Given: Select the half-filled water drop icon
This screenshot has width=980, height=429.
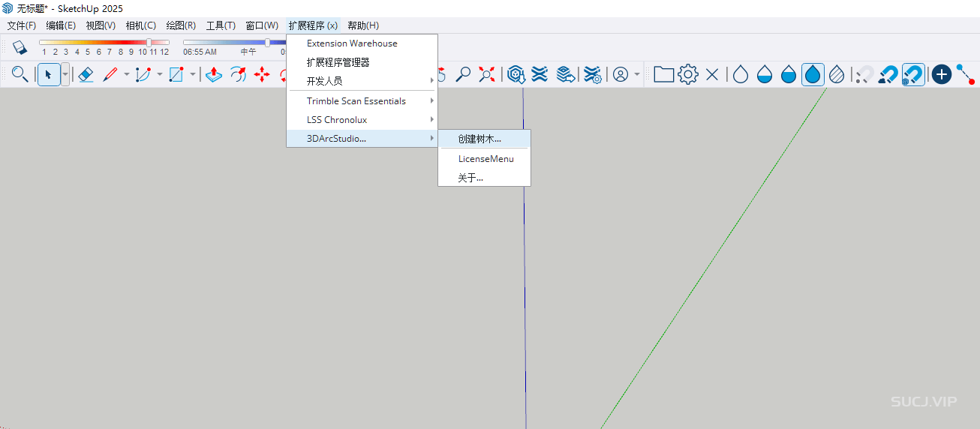Looking at the screenshot, I should [x=765, y=74].
